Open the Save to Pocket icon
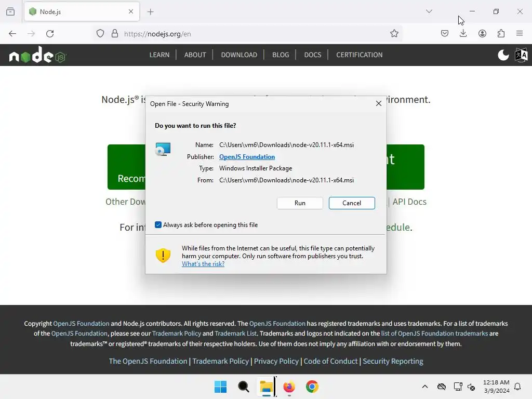 tap(445, 34)
